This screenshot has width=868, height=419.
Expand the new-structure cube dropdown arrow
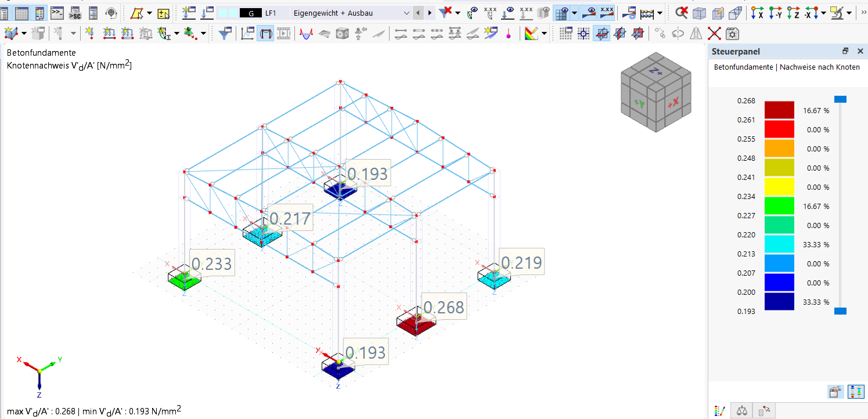(24, 34)
